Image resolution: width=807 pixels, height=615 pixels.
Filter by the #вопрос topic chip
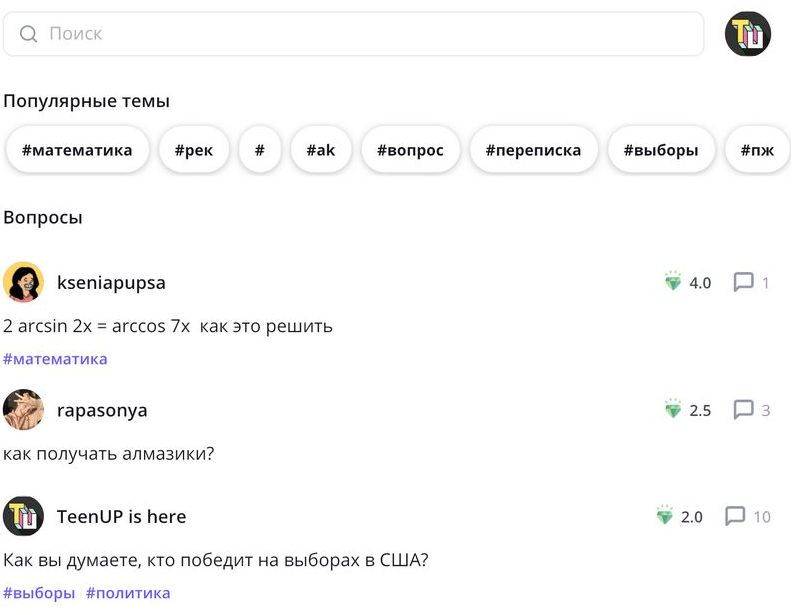(410, 150)
